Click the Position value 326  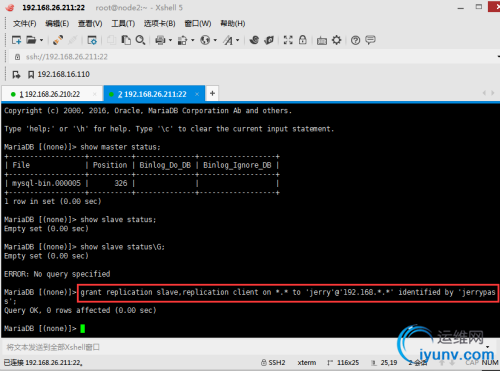pos(121,183)
